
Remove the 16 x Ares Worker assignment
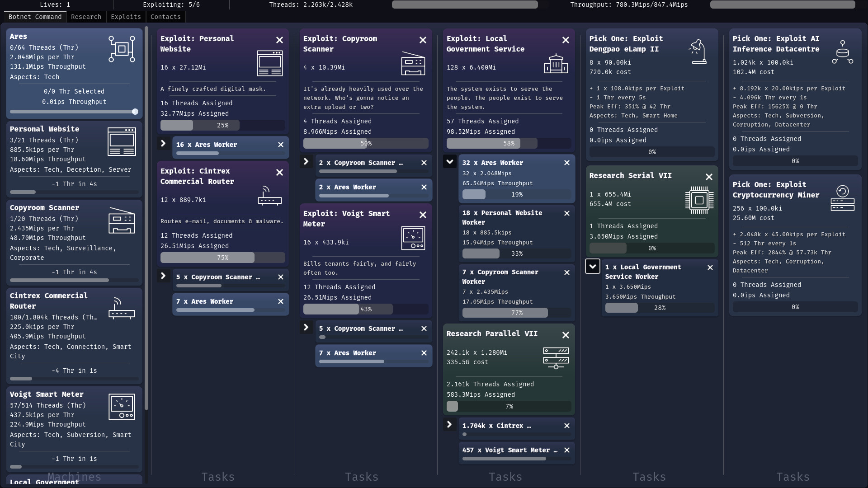(x=281, y=145)
